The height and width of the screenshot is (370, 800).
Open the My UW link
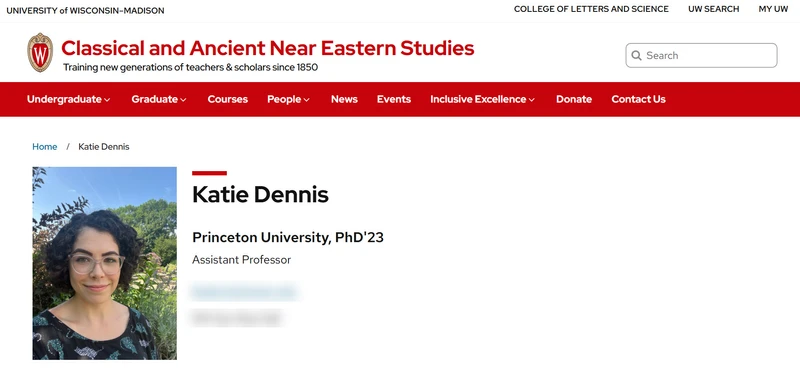tap(773, 9)
